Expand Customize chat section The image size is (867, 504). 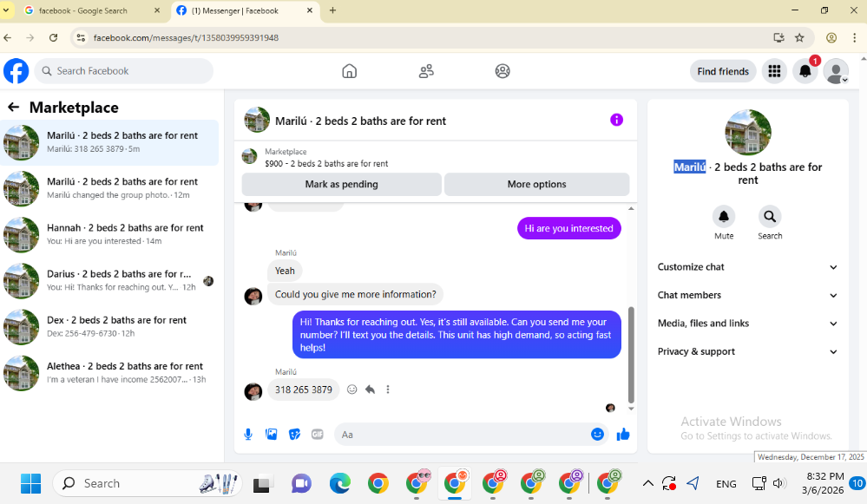747,267
